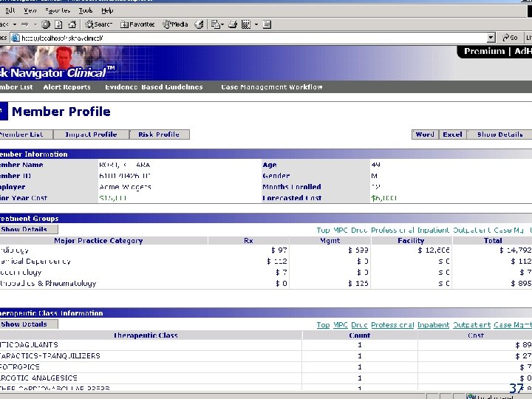Click Drug link in Treatment Groups section
Image resolution: width=532 pixels, height=399 pixels.
[359, 231]
